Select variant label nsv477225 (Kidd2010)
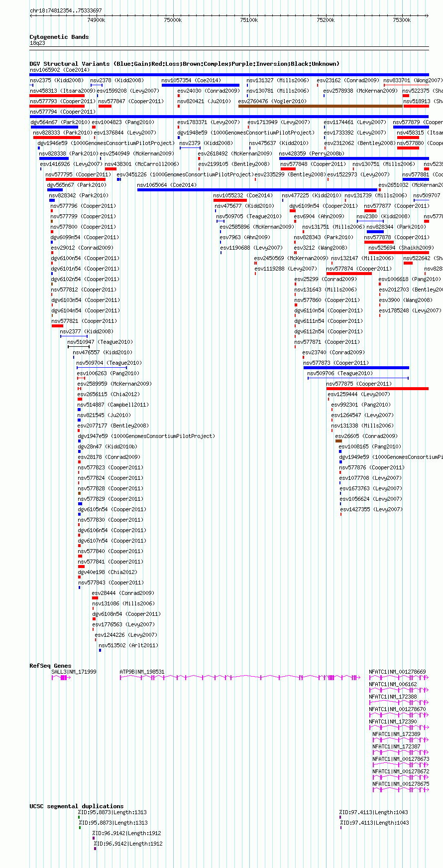 [x=312, y=195]
